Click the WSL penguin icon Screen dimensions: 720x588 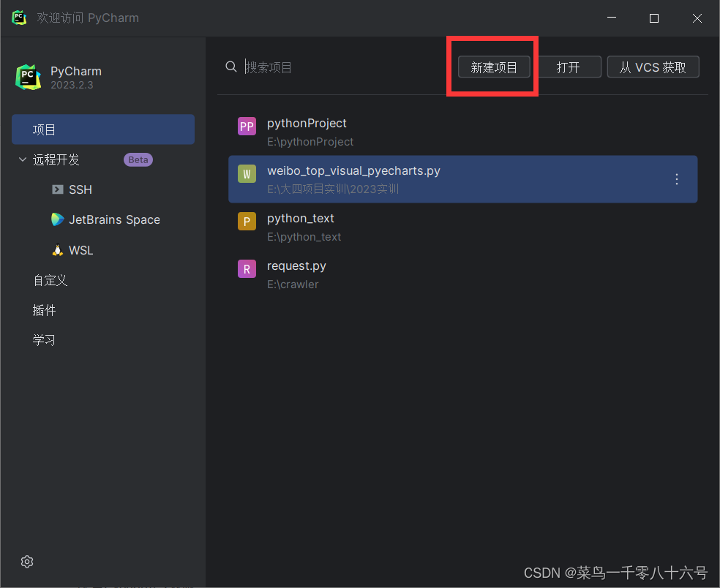tap(57, 250)
